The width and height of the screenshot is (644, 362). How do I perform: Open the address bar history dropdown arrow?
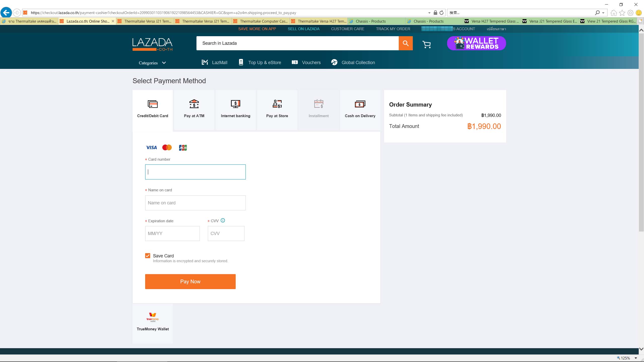tap(429, 13)
